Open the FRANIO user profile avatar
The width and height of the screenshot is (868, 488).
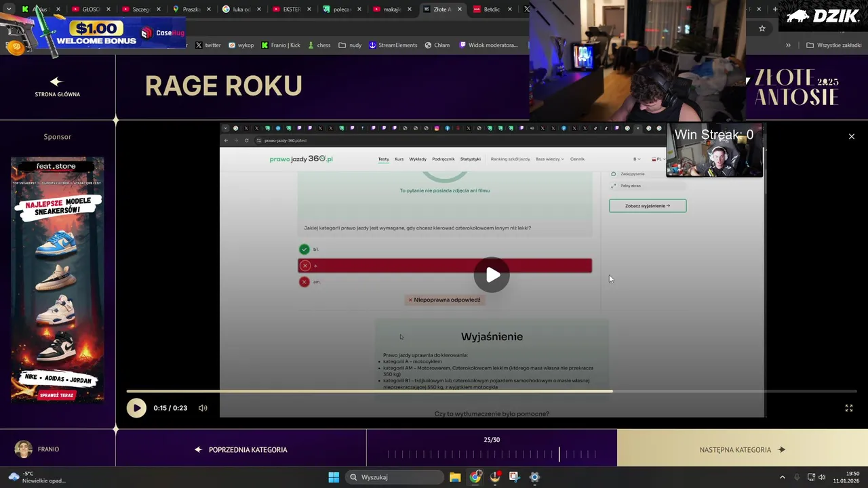(24, 449)
